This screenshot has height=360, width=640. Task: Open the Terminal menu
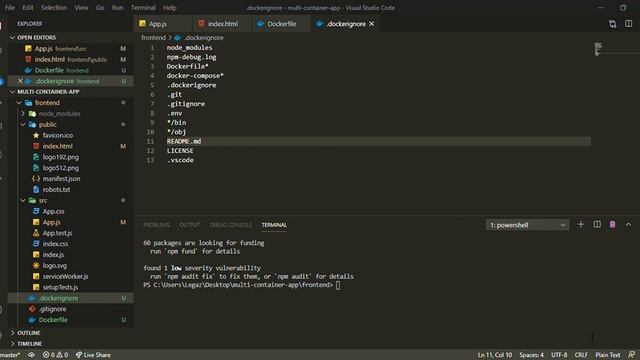click(x=143, y=7)
